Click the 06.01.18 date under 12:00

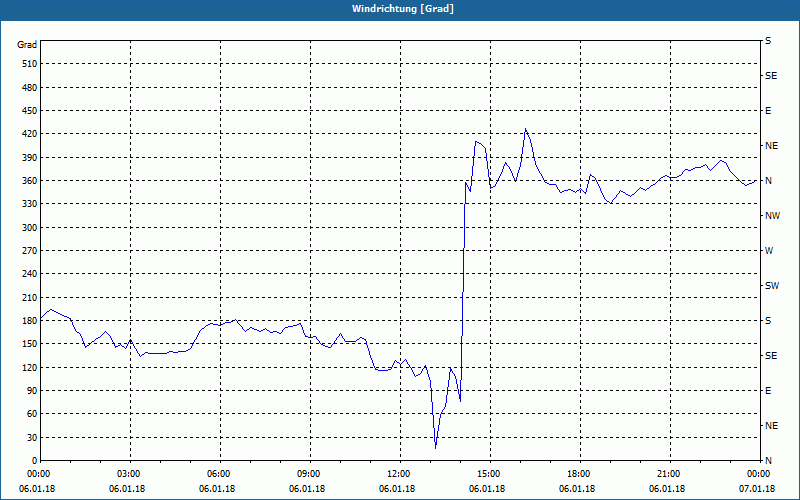[397, 489]
